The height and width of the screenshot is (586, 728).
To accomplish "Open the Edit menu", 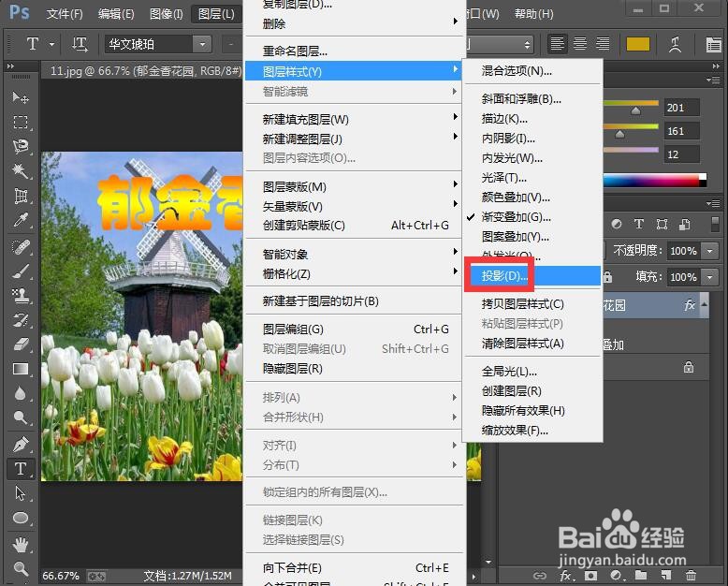I will pos(116,14).
